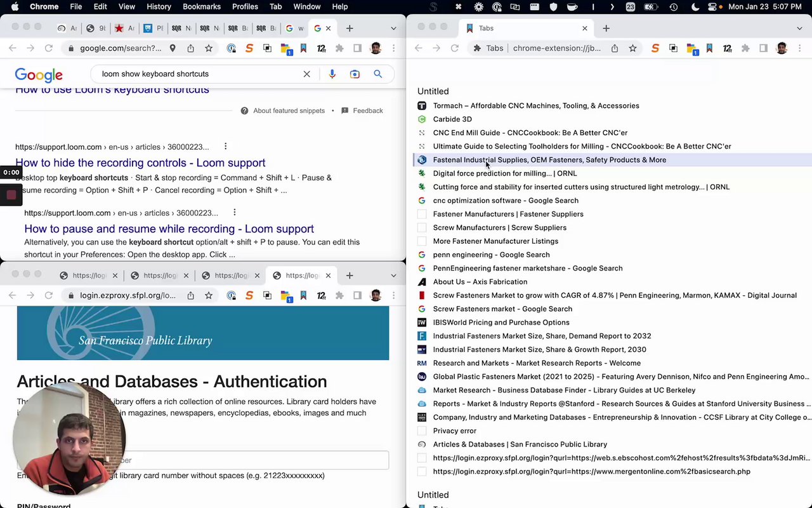Open the tab search chevron in the Tabs window

tap(799, 29)
